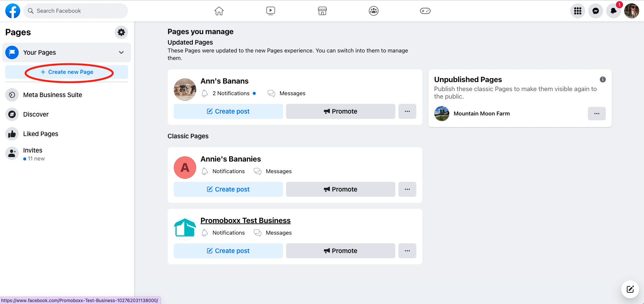Click the Liked Pages thumbs-up icon

pyautogui.click(x=12, y=134)
